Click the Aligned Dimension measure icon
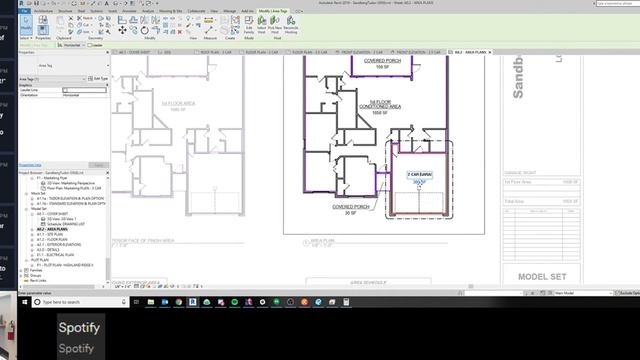Viewport: 640px width, 360px height. tap(209, 20)
